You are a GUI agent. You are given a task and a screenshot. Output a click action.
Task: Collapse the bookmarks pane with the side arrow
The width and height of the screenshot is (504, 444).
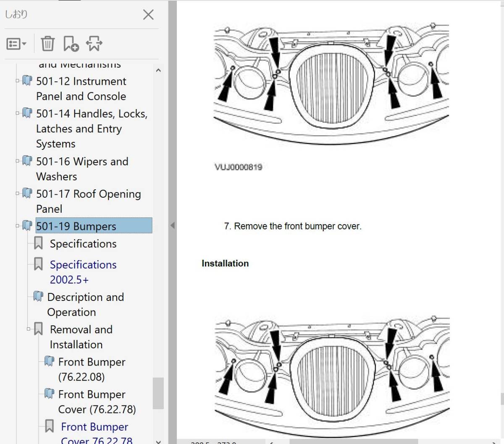172,225
